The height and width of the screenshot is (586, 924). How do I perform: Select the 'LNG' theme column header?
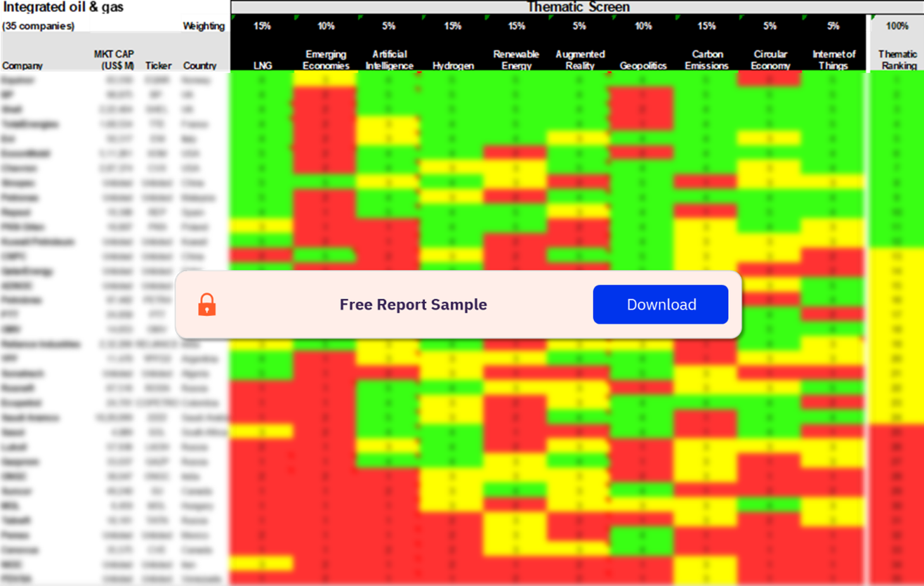coord(263,65)
